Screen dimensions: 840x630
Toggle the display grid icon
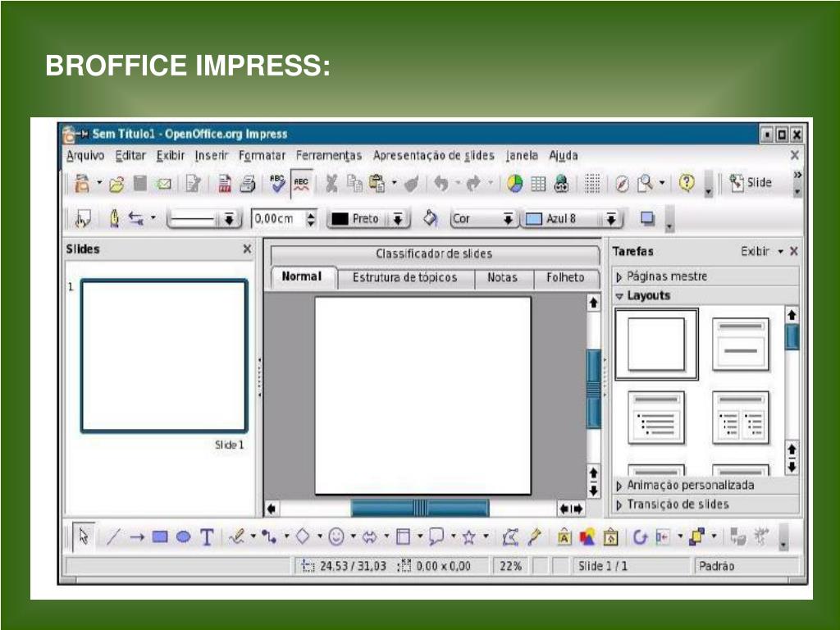click(592, 183)
